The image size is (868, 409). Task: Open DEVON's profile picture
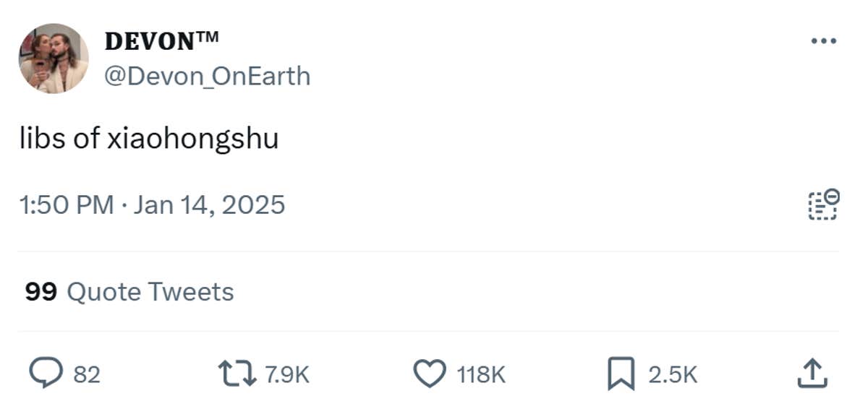click(54, 59)
